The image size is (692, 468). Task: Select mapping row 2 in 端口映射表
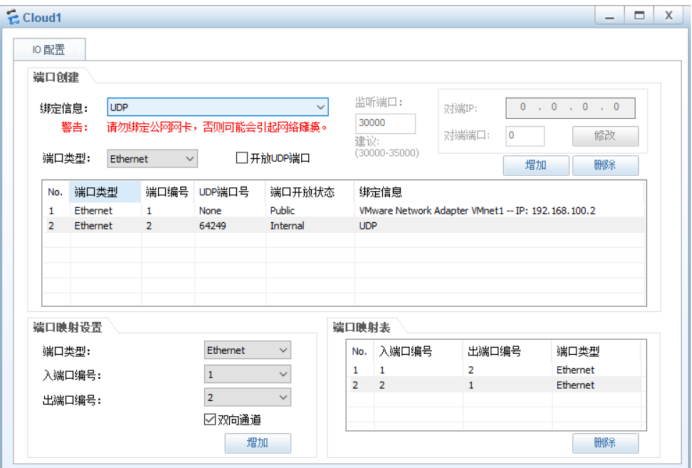(x=495, y=385)
